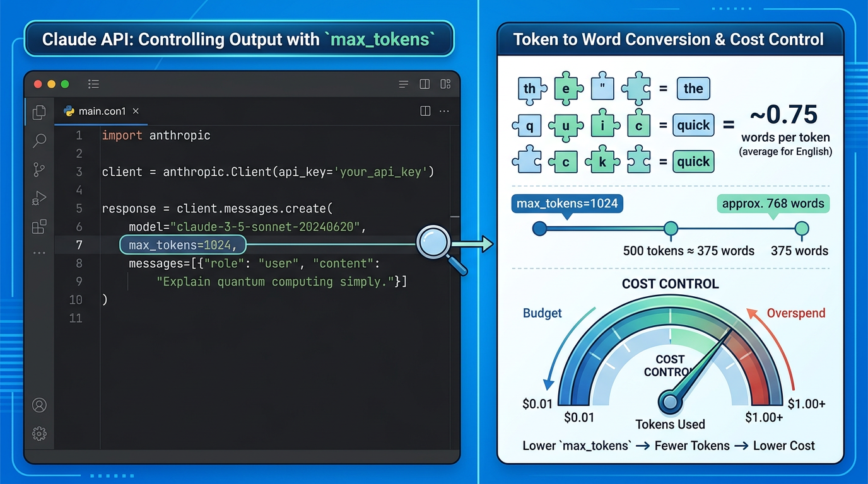Click the activity bar ellipsis overflow icon
Image resolution: width=868 pixels, height=484 pixels.
pyautogui.click(x=39, y=253)
